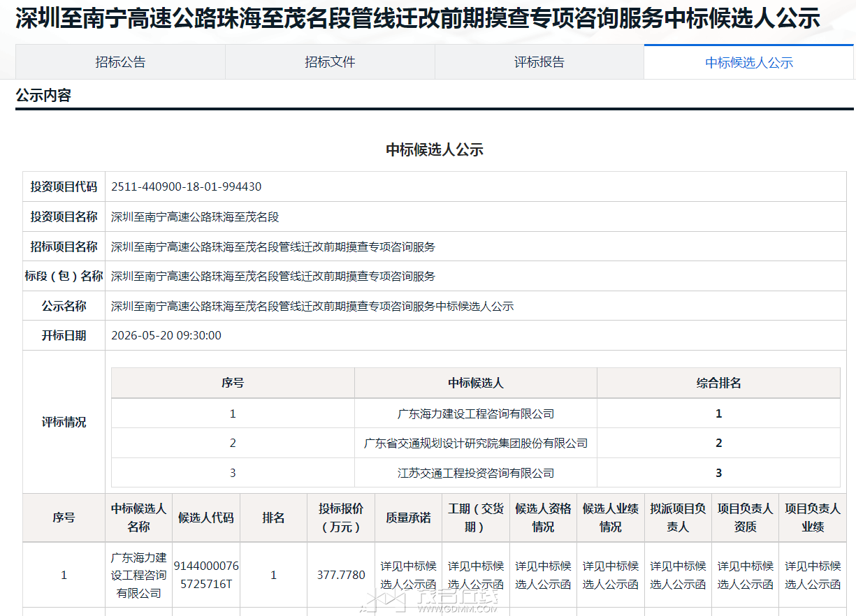Click 详见中标候选人公示函 under 项目负责人业绩
This screenshot has height=616, width=856.
pos(813,575)
